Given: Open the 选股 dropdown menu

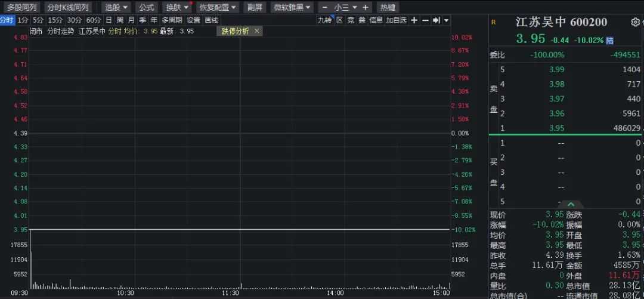Looking at the screenshot, I should (116, 7).
